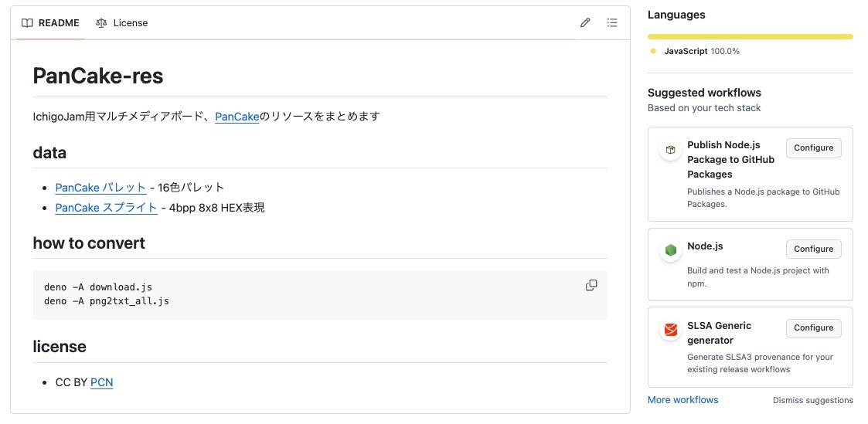Configure the SLSA Generic generator workflow
This screenshot has width=868, height=424.
click(x=813, y=328)
